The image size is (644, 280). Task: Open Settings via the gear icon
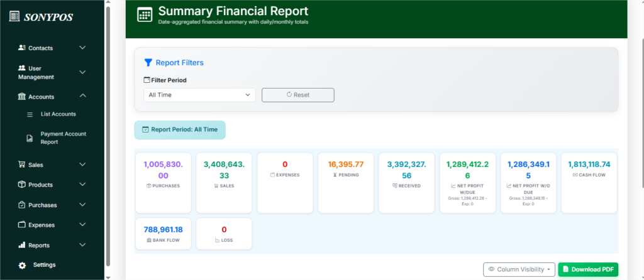pos(22,265)
